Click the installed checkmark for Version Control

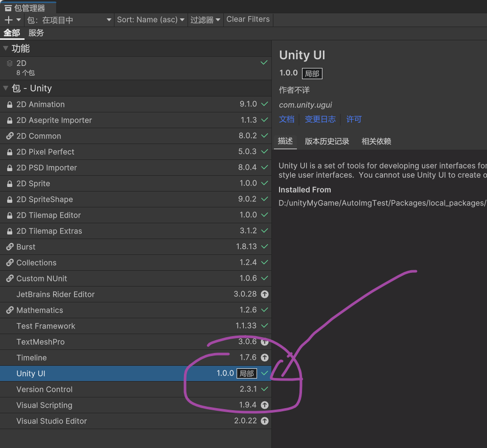264,389
